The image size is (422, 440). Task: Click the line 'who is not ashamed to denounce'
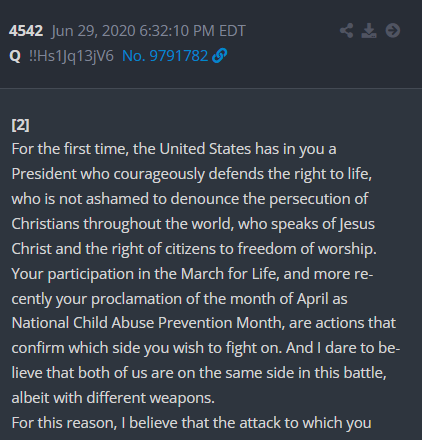click(x=190, y=199)
